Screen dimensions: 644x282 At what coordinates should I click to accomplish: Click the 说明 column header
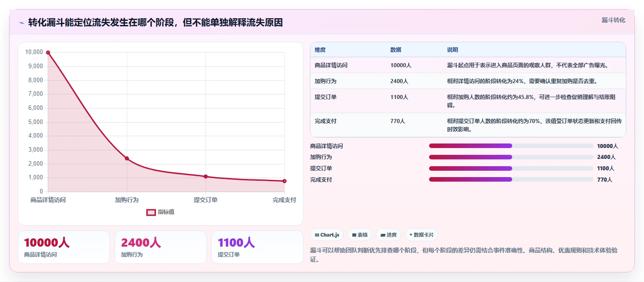(x=453, y=50)
